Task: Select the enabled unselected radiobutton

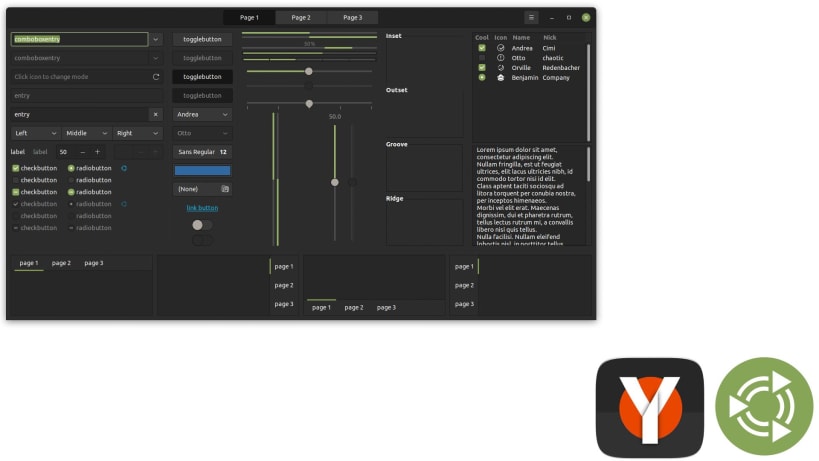Action: coord(90,180)
